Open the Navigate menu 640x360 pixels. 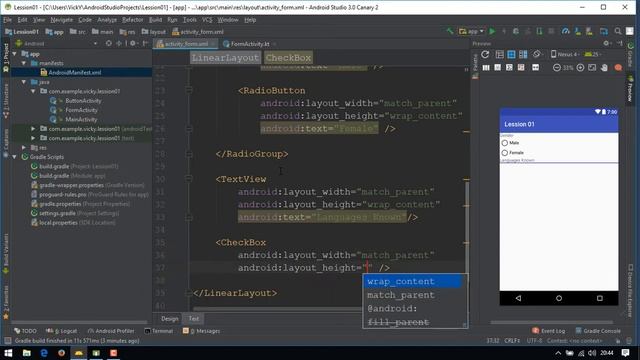point(62,20)
